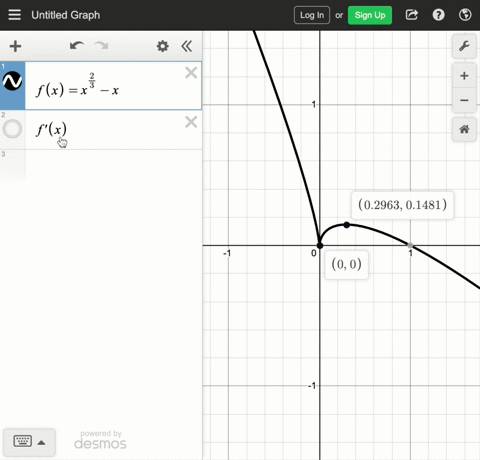Click the powered by desmos logo

[100, 440]
